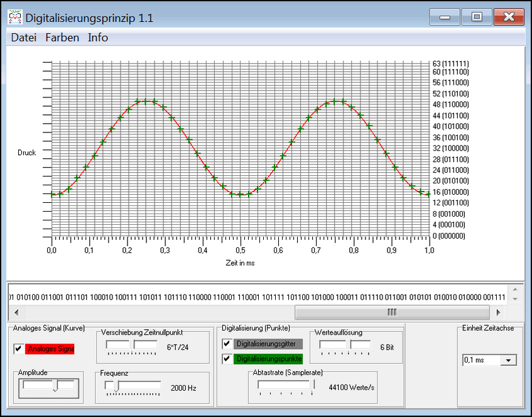Click the green Digitalisierungspunkte color label
Viewport: 532px width, 417px height.
[x=268, y=359]
